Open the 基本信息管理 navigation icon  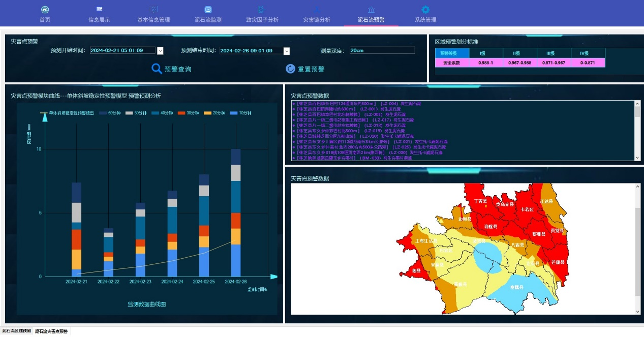(x=154, y=10)
